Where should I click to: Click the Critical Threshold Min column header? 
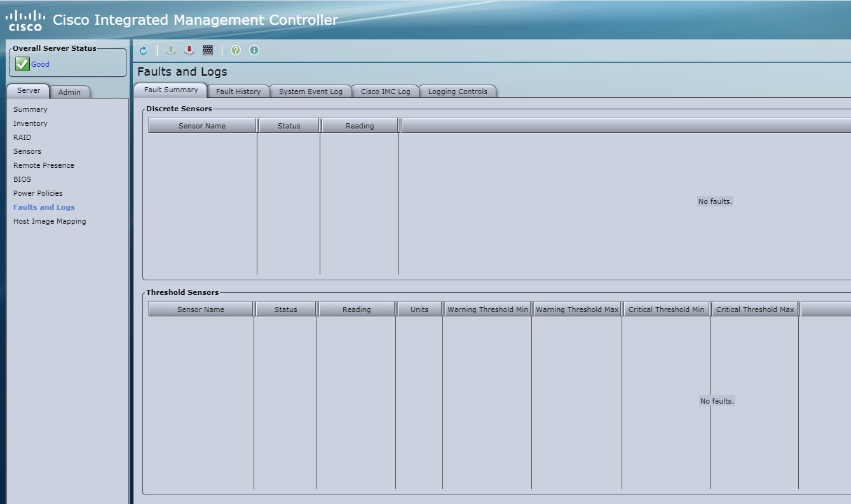666,310
